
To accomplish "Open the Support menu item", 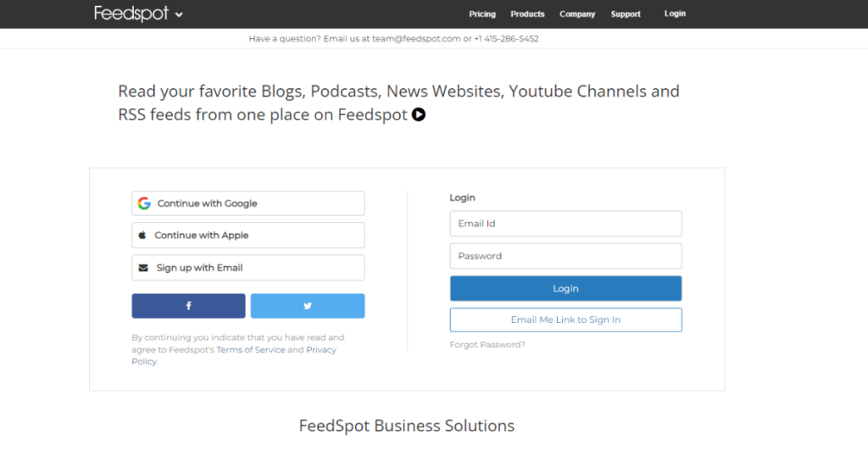I will [626, 14].
